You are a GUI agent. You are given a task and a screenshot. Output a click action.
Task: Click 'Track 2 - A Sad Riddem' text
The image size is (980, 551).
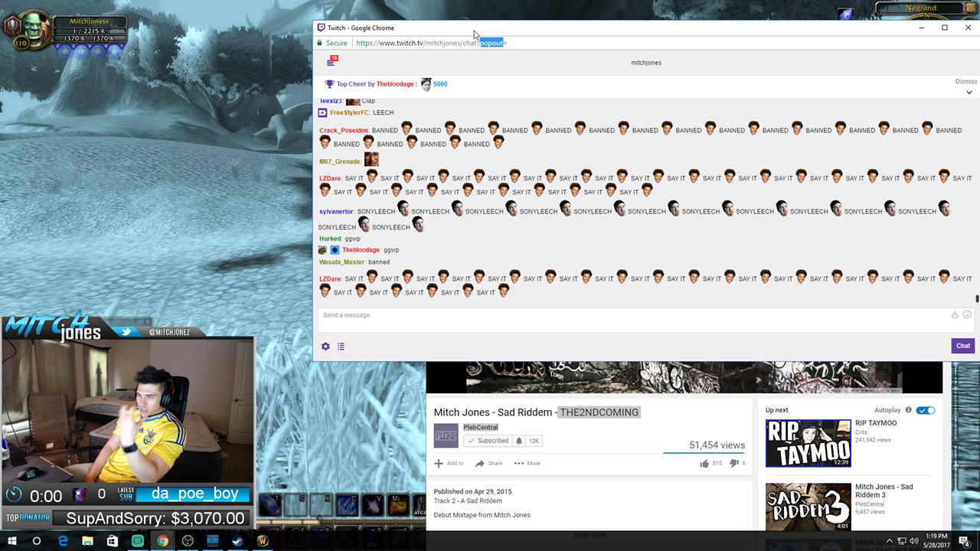(x=468, y=501)
